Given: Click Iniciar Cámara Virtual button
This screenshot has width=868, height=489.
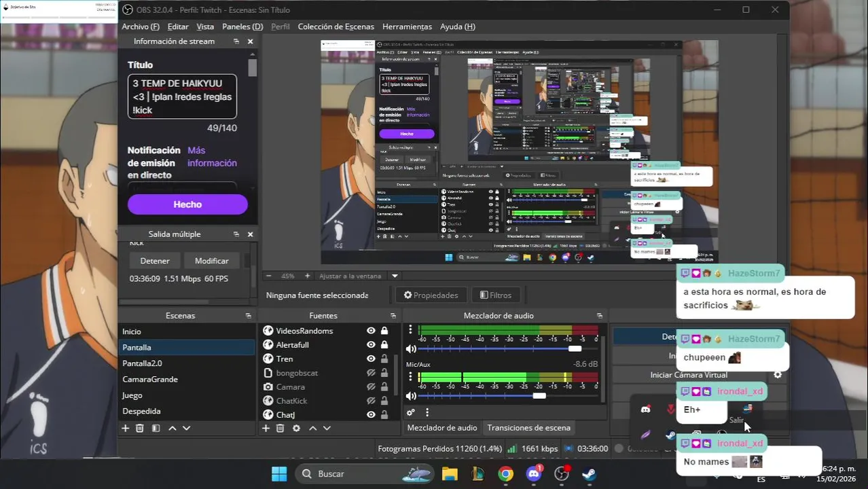Looking at the screenshot, I should point(689,375).
